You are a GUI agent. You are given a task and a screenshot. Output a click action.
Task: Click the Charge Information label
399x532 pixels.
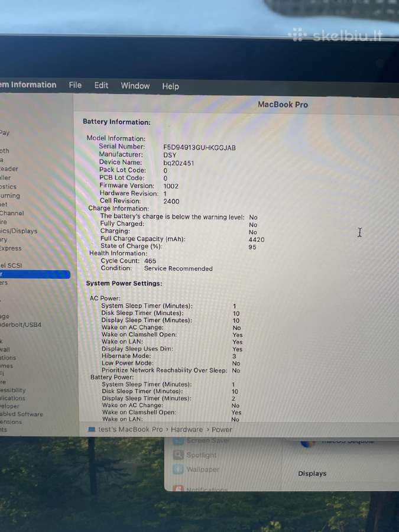pyautogui.click(x=118, y=208)
